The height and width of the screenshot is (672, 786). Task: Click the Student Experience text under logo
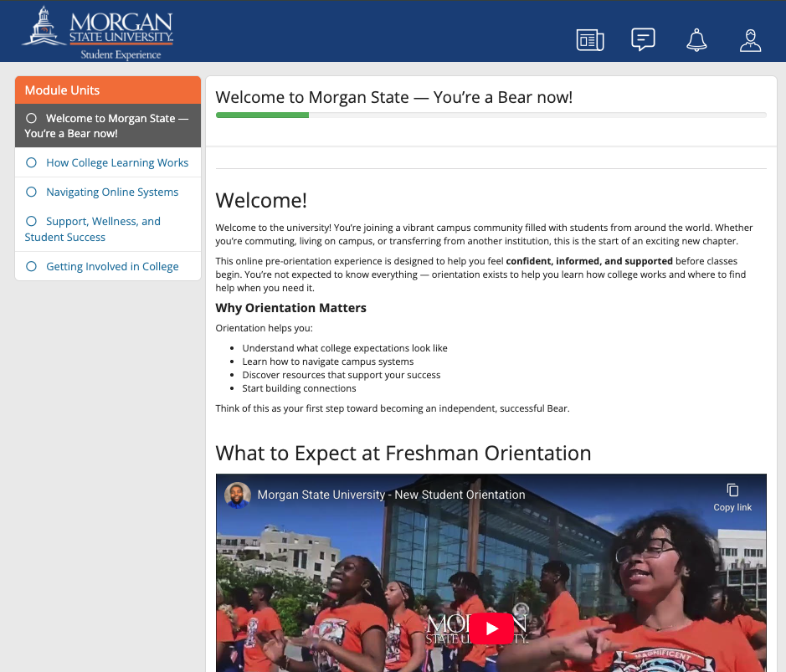pyautogui.click(x=121, y=54)
